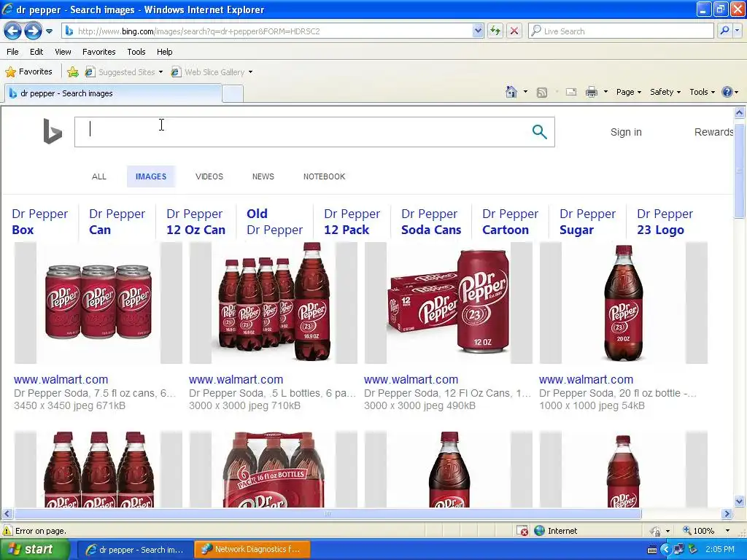Expand hidden system tray icons arrow

665,550
